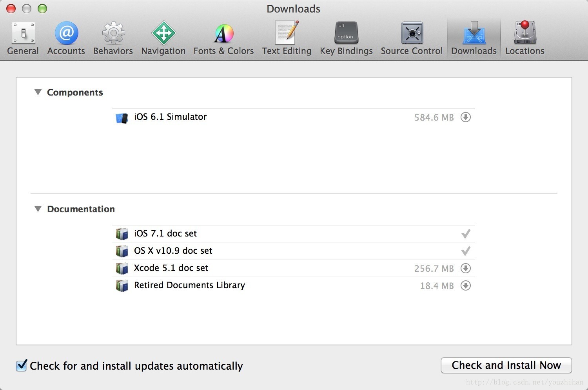The width and height of the screenshot is (588, 390).
Task: Click the Documentation heading text
Action: (81, 209)
